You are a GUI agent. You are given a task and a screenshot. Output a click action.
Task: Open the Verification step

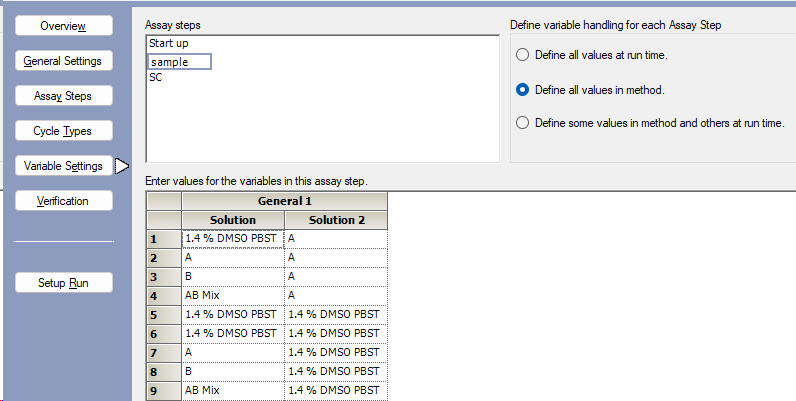(62, 201)
